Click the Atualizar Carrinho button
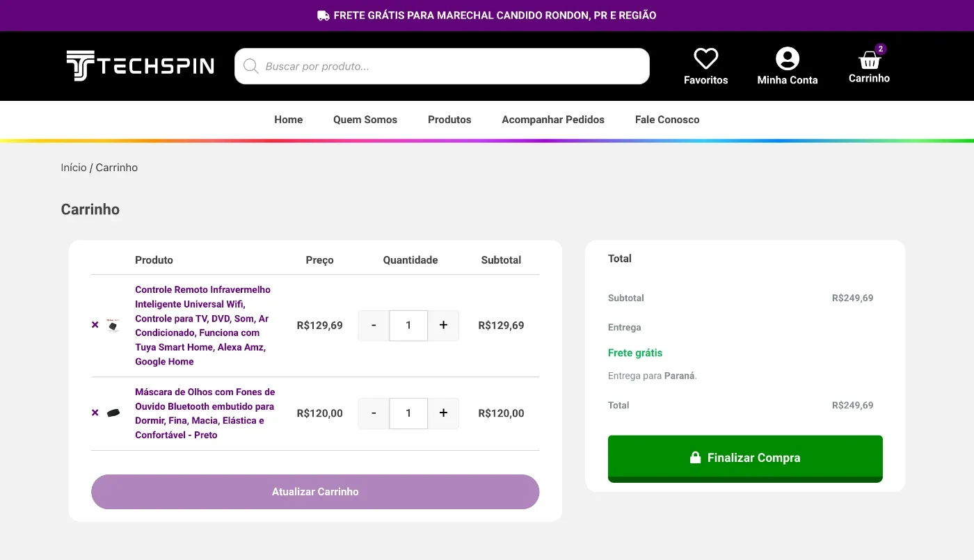The height and width of the screenshot is (560, 974). click(x=315, y=492)
